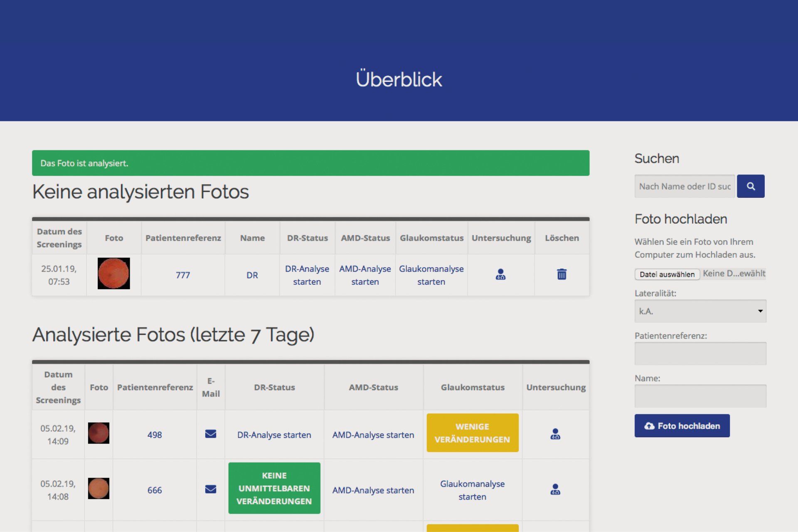Start DR-Analyse for patient 777
798x532 pixels.
click(307, 275)
